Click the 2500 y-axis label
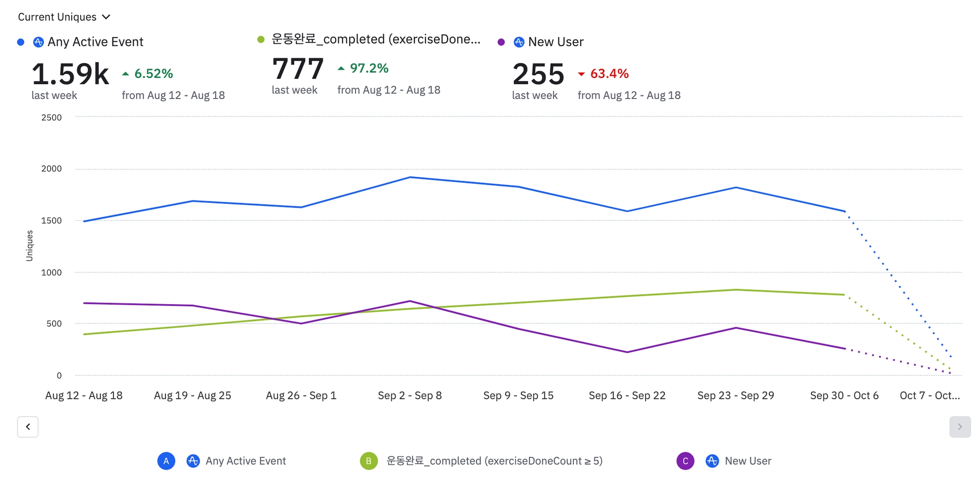 point(51,118)
